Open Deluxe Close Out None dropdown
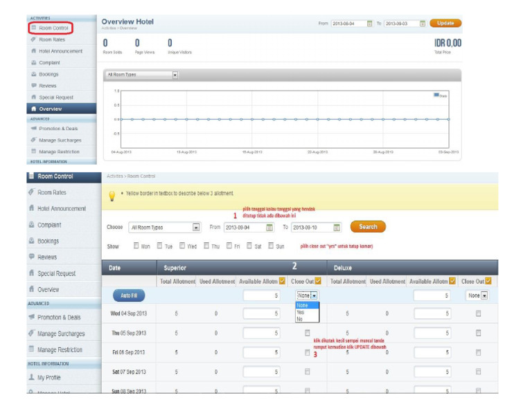Viewport: 532px width, 411px height. point(484,295)
